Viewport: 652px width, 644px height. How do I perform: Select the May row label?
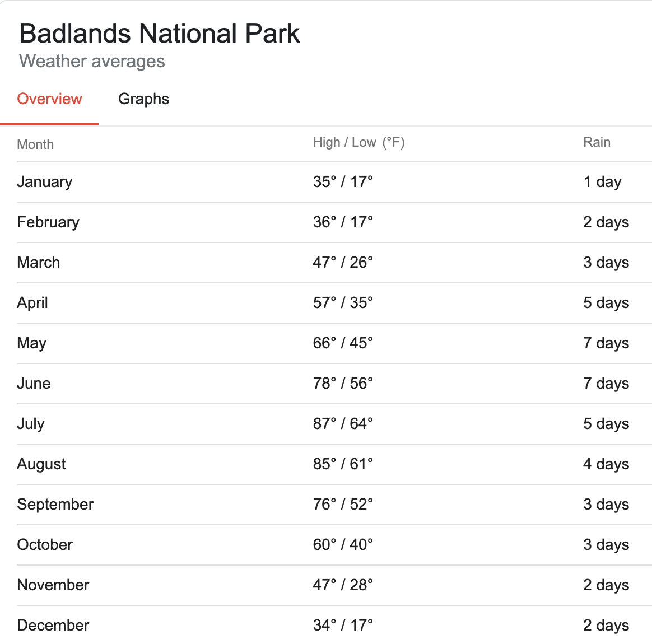tap(31, 343)
